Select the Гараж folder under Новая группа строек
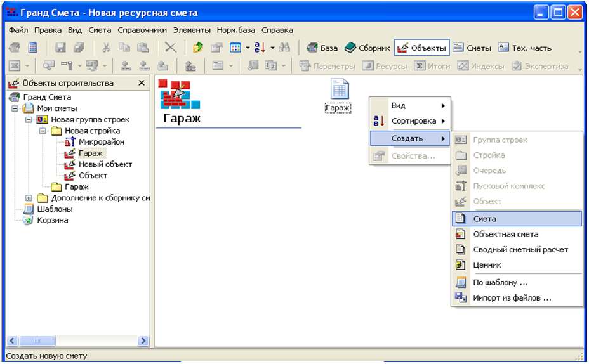Screen dimensions: 589x364 (x=77, y=187)
